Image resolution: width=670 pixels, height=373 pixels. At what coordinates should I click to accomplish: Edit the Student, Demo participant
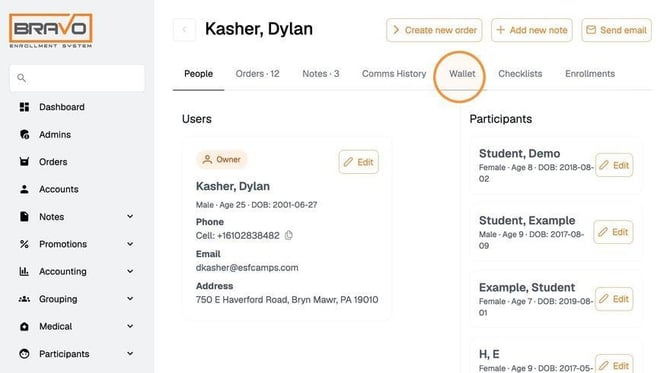pos(614,165)
